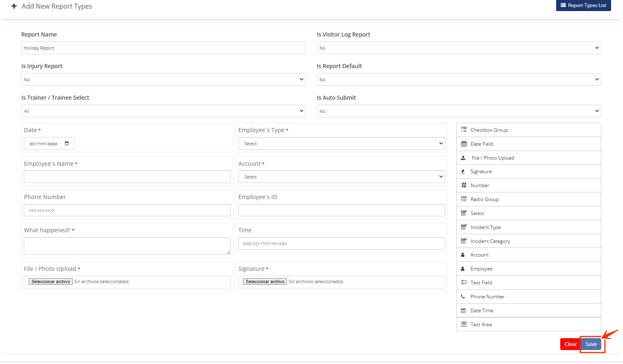Click the File / Photo Upload icon
The height and width of the screenshot is (364, 623).
[463, 158]
